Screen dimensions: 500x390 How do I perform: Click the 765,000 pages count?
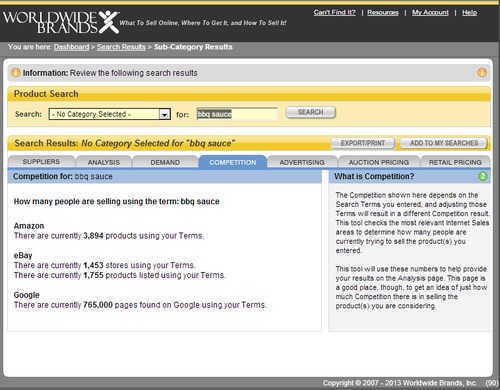(98, 305)
